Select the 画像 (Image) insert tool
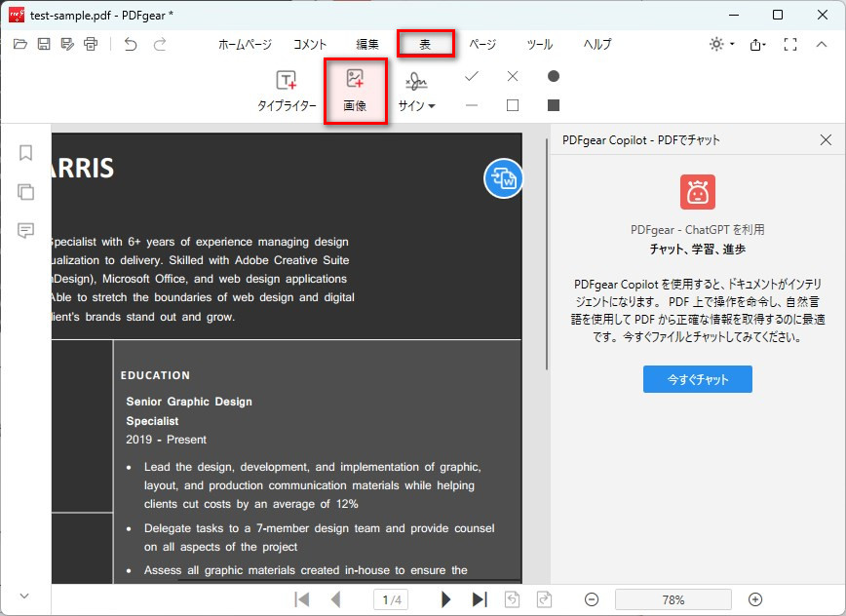 pos(355,91)
